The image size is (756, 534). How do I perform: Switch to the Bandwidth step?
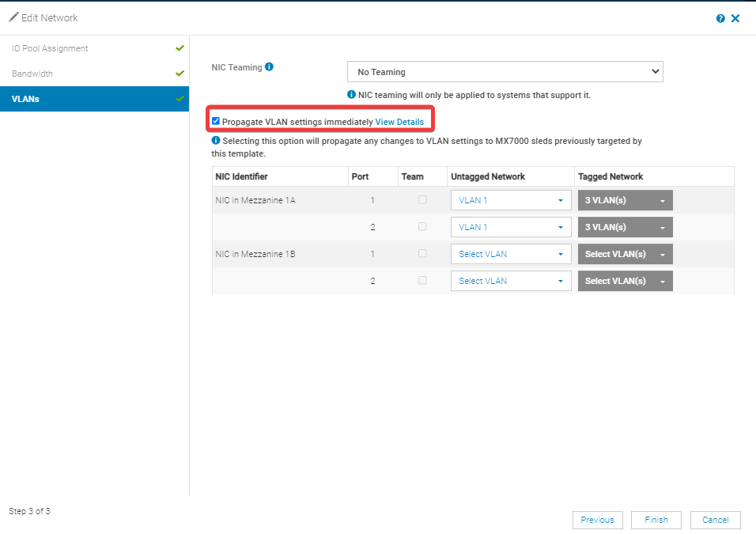pyautogui.click(x=32, y=74)
